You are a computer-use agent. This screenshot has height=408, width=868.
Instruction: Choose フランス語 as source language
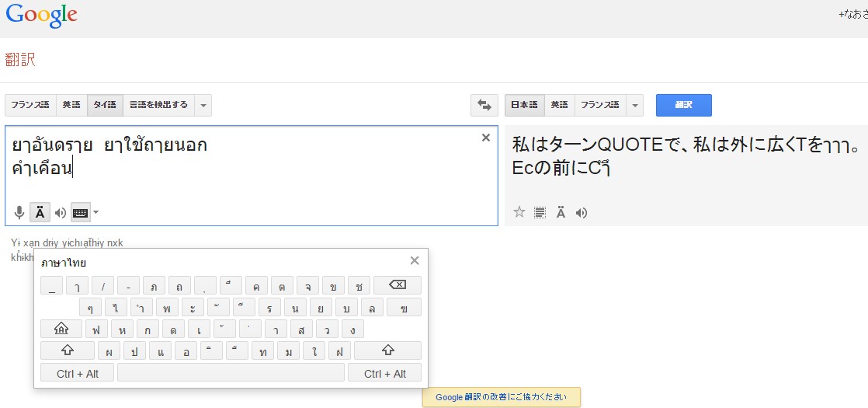(x=30, y=105)
